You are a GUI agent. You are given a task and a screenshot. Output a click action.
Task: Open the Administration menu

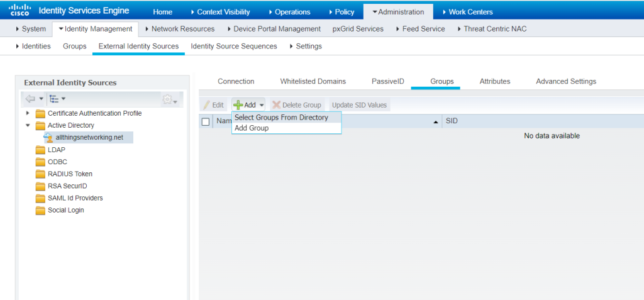point(398,12)
